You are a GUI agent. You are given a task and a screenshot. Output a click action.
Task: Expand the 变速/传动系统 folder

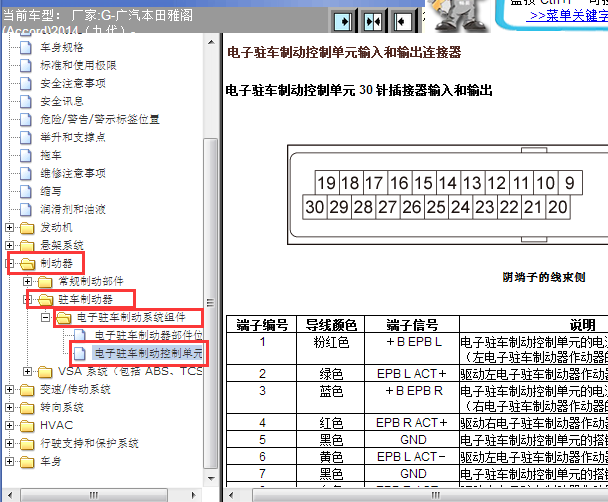pyautogui.click(x=9, y=390)
